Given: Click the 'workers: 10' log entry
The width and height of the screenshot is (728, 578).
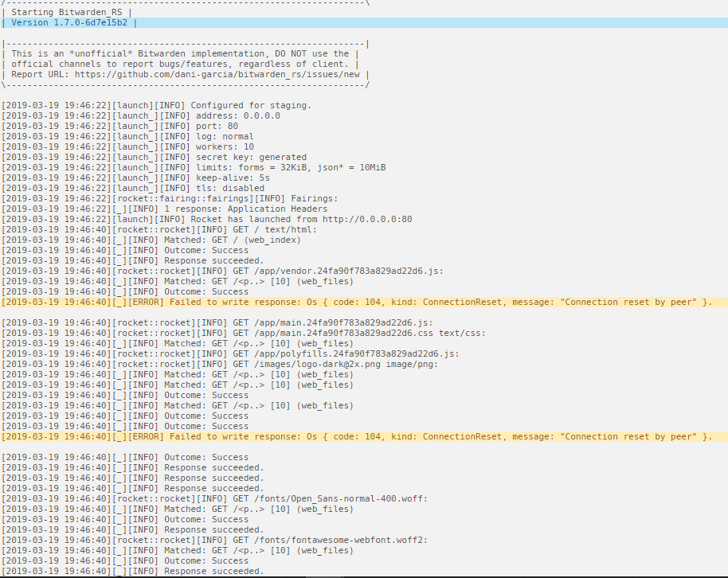Looking at the screenshot, I should tap(127, 146).
